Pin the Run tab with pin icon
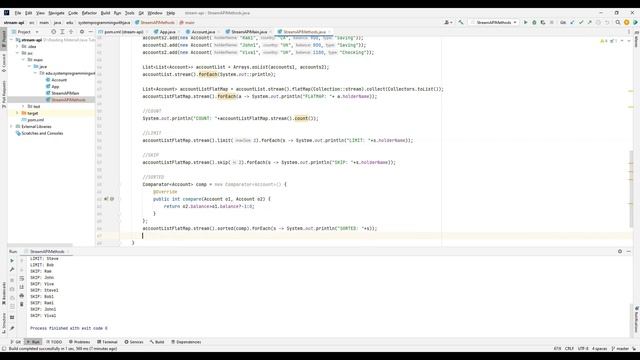This screenshot has height=360, width=640. (12, 328)
